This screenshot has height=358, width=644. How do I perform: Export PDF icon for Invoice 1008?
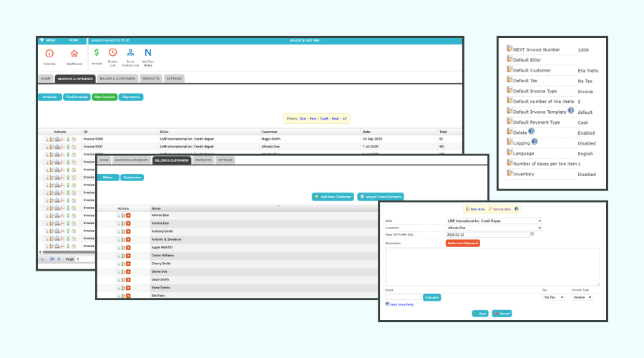[62, 140]
